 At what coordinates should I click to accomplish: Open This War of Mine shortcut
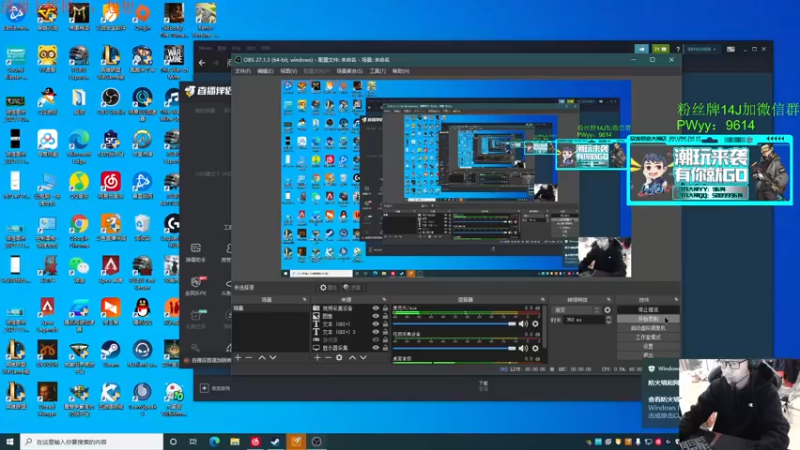(173, 62)
